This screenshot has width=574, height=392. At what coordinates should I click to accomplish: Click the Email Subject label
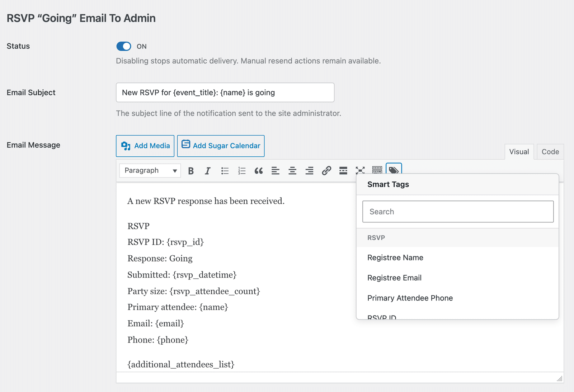tap(31, 93)
